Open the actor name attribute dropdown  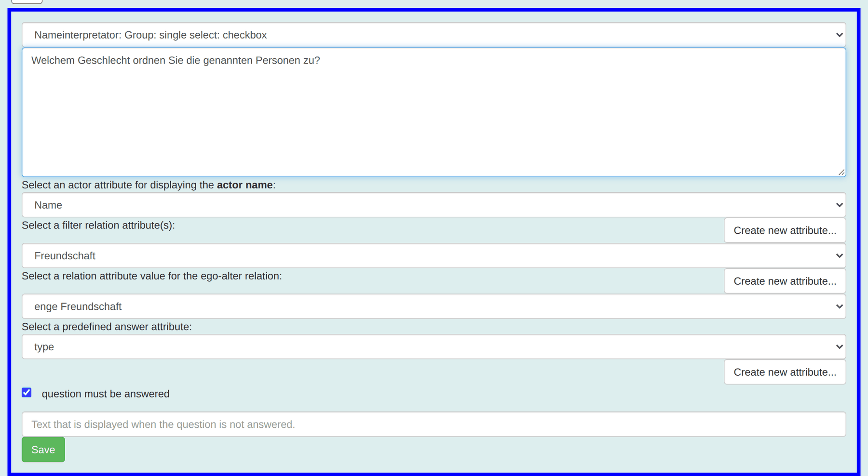[434, 205]
